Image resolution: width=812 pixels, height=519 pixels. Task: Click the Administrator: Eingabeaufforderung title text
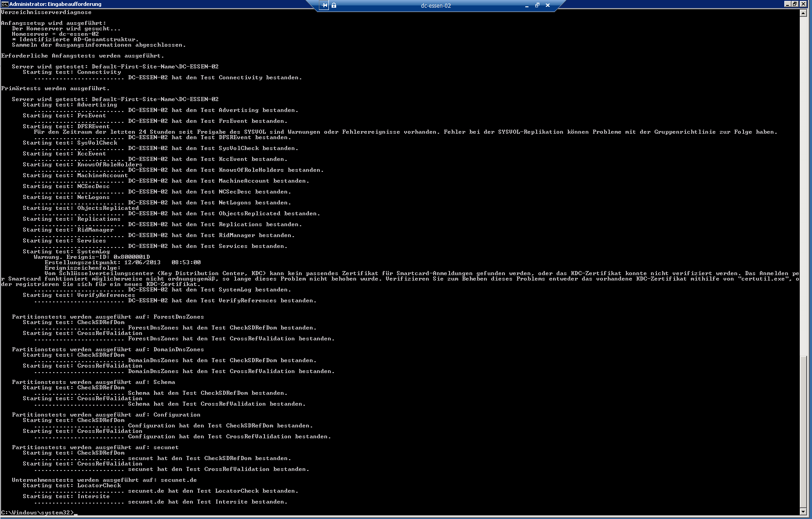(x=55, y=4)
